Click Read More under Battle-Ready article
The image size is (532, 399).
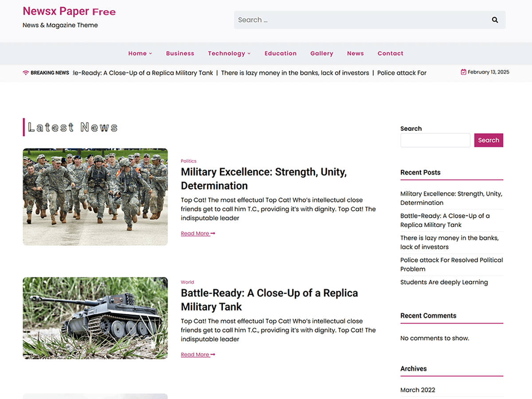(x=195, y=354)
